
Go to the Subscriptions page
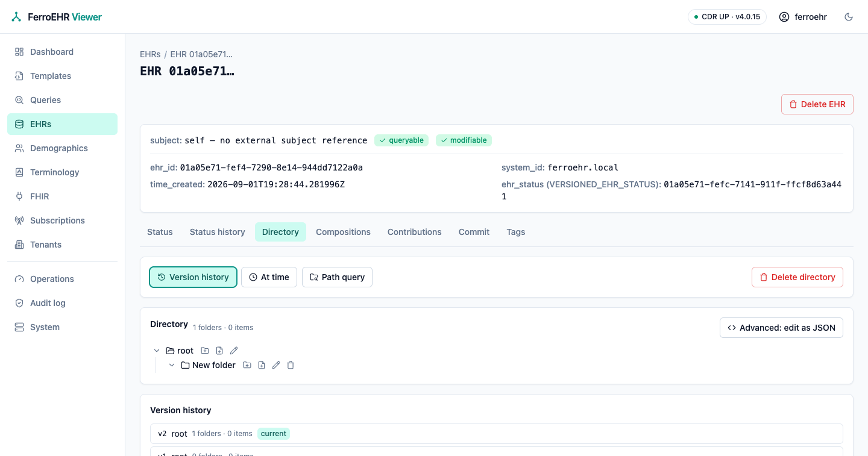pos(62,220)
